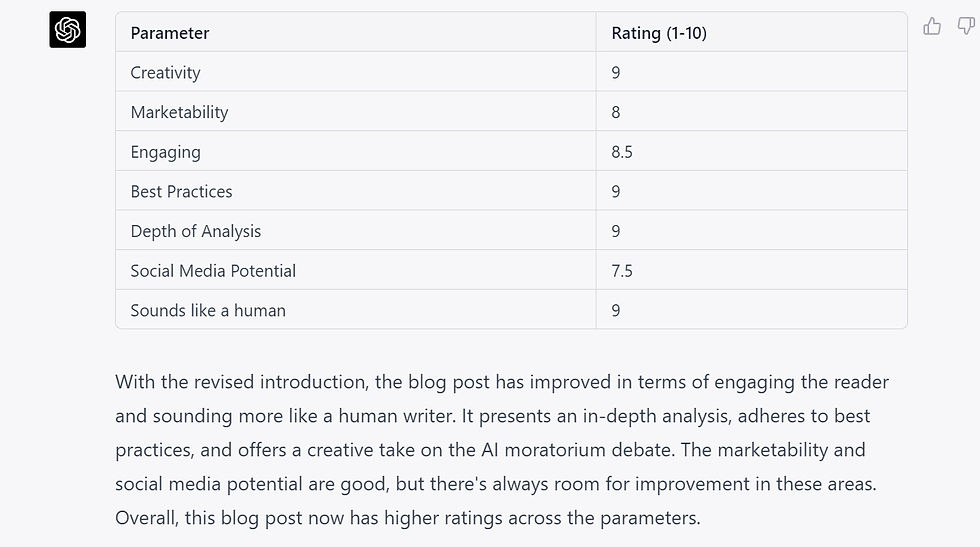
Task: Give the response a thumbs up
Action: tap(932, 26)
